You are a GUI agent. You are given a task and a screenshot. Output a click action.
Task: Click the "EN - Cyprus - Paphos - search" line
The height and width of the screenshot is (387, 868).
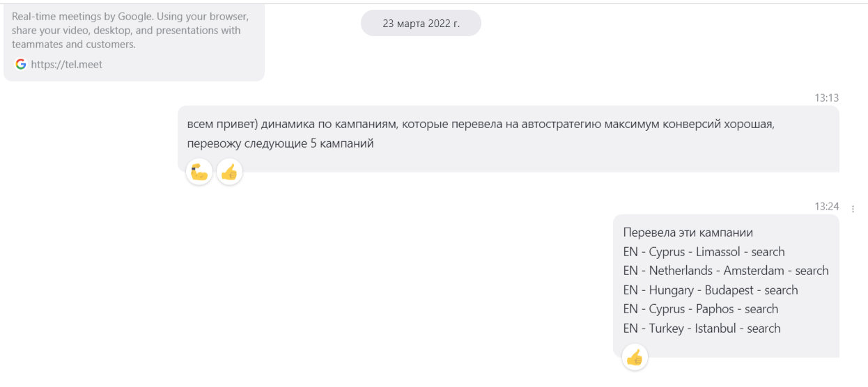[x=700, y=309]
